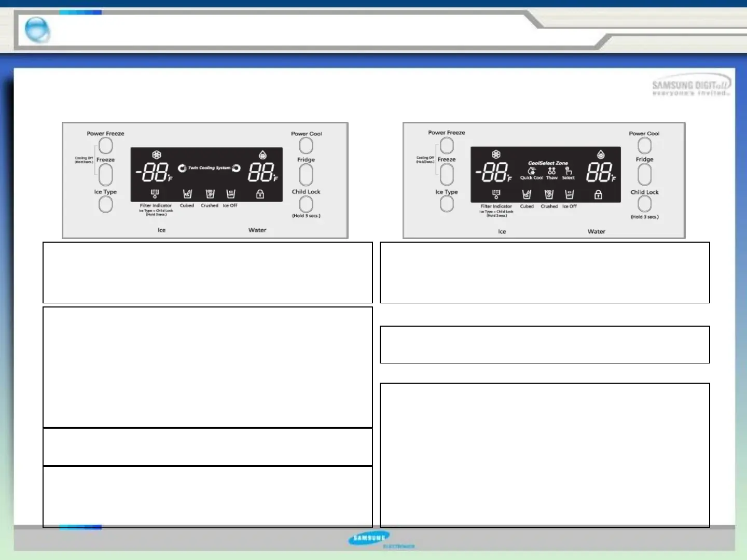Click padlock icon on CoolSelect Zone panel

(x=598, y=194)
